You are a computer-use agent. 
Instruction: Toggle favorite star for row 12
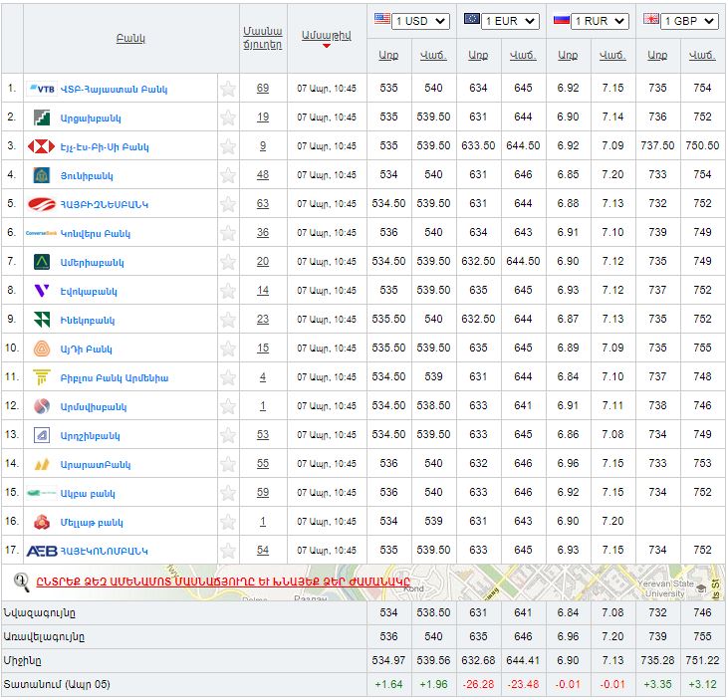pyautogui.click(x=228, y=405)
